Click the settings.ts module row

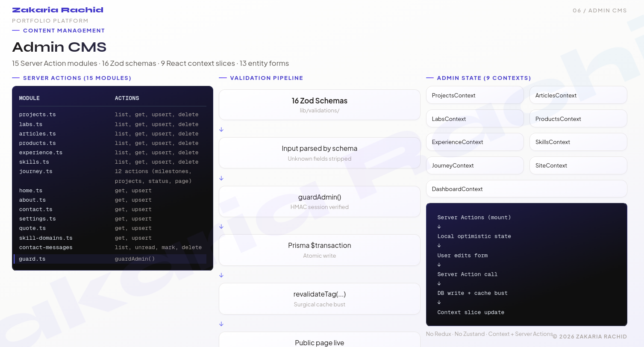pos(112,219)
